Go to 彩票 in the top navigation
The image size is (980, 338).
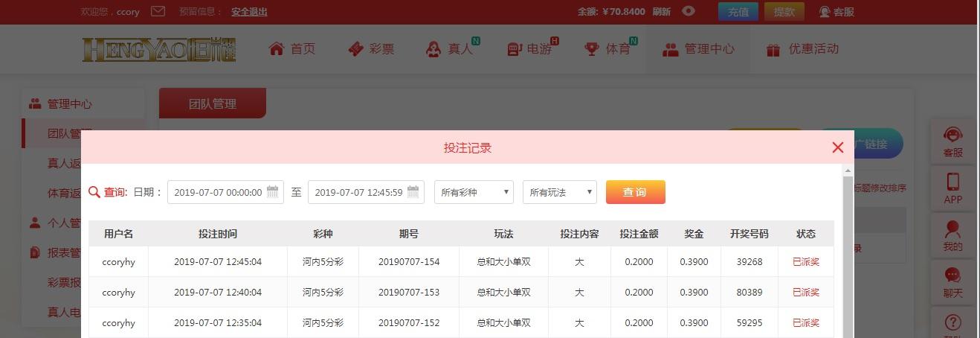coord(371,49)
